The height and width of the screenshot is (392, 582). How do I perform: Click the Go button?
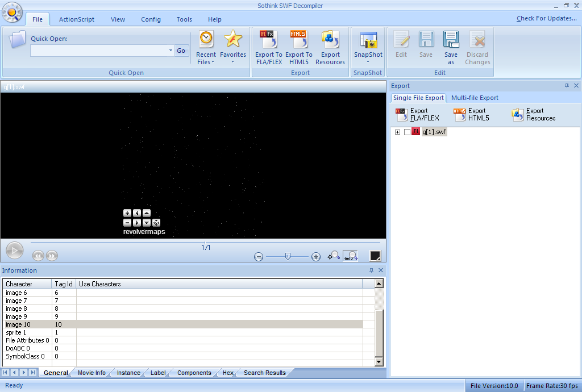pos(181,51)
